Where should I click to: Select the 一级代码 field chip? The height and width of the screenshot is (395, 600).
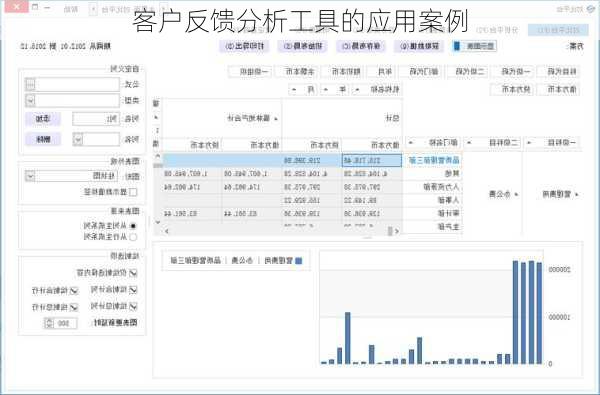pos(513,71)
